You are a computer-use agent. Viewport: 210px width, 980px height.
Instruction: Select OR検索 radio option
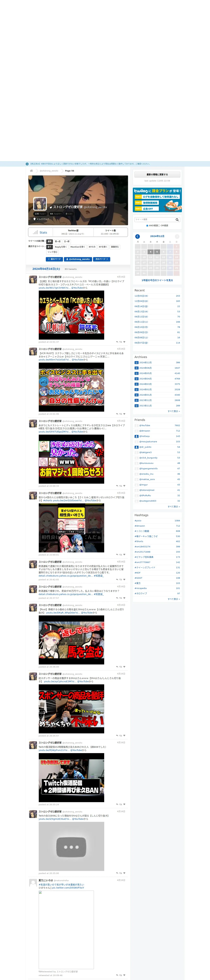pos(159,226)
